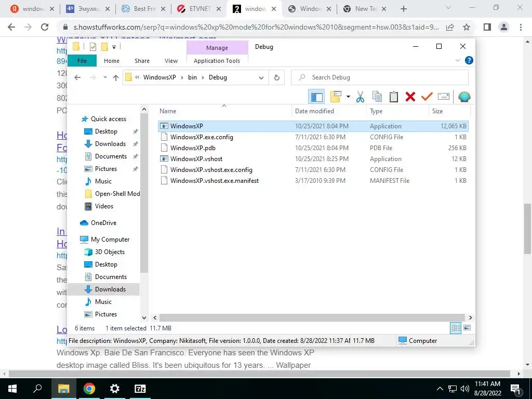Screen dimensions: 532x399
Task: Click the Email envelope toolbar icon
Action: (444, 97)
